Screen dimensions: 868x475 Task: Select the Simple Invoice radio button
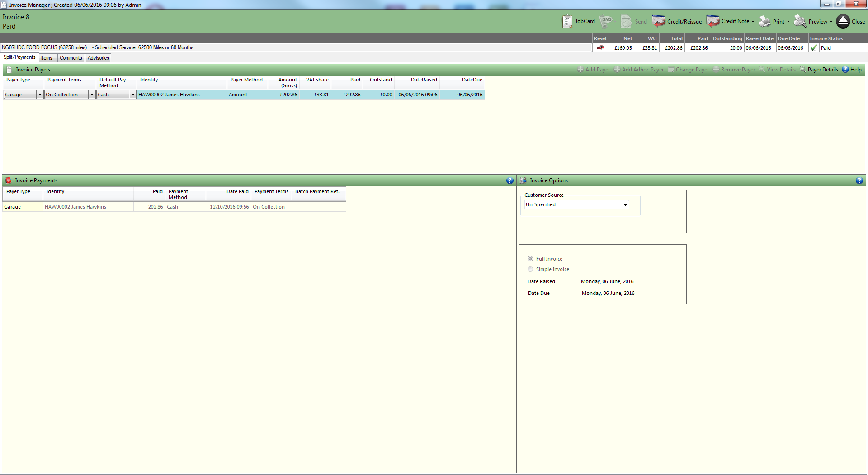tap(530, 269)
